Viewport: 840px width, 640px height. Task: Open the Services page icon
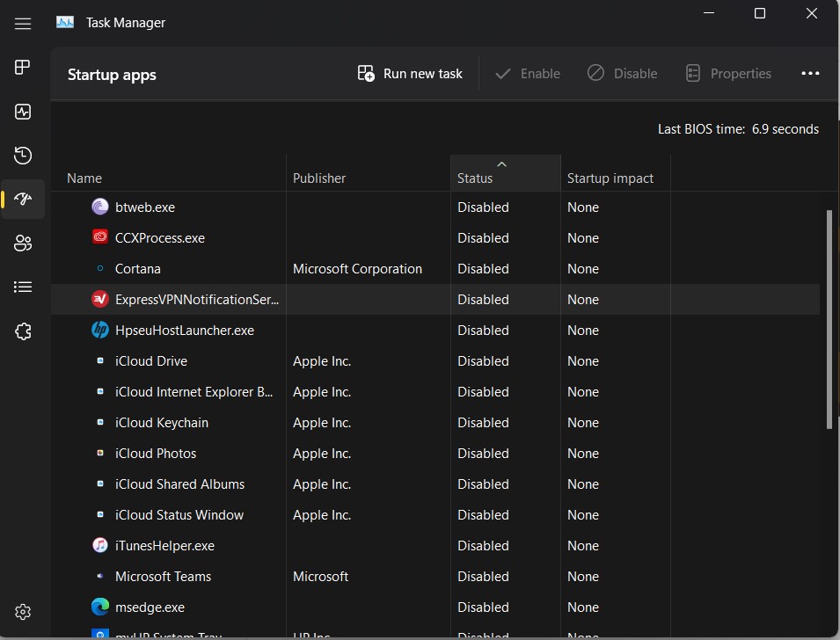point(23,331)
